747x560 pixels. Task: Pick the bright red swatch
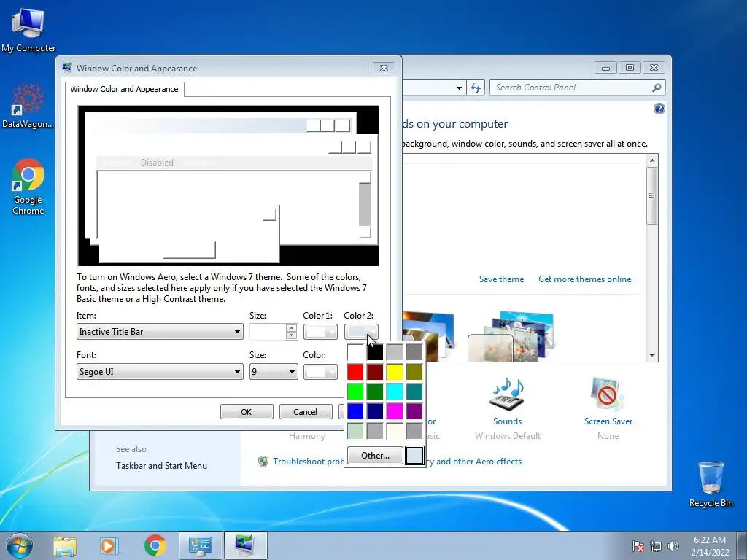tap(355, 372)
